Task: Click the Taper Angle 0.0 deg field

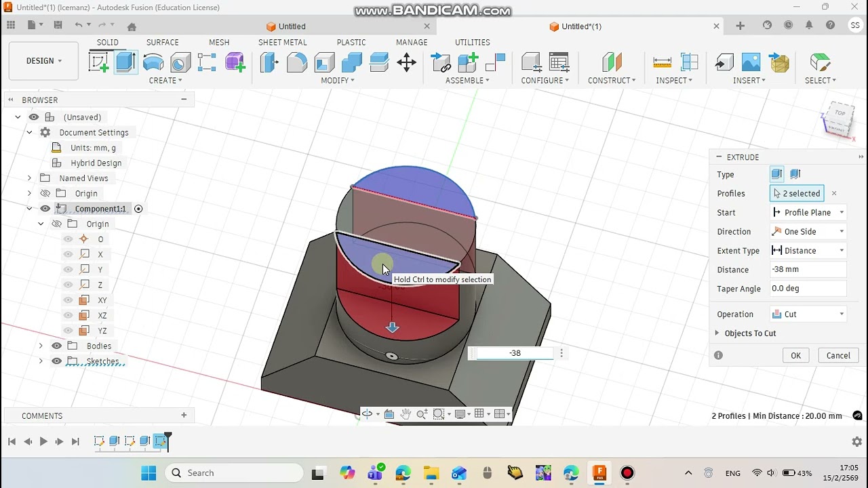Action: coord(808,288)
